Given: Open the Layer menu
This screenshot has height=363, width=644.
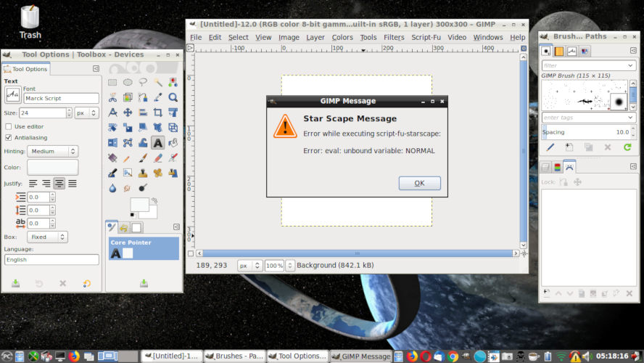Looking at the screenshot, I should [x=315, y=38].
